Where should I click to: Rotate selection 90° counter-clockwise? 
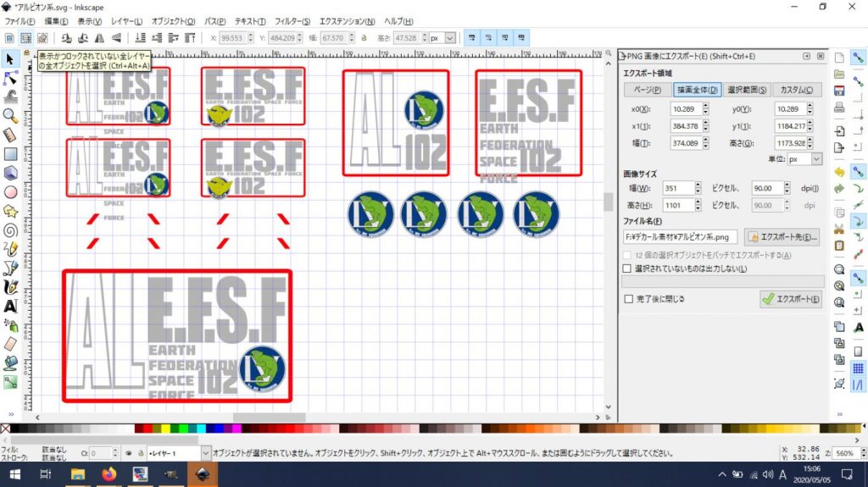66,37
